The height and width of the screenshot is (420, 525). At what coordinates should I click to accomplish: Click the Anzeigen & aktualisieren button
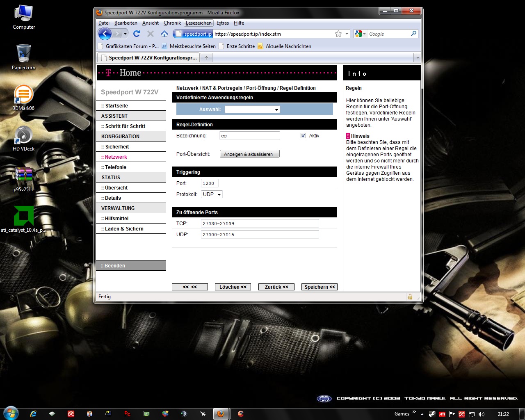pyautogui.click(x=249, y=154)
